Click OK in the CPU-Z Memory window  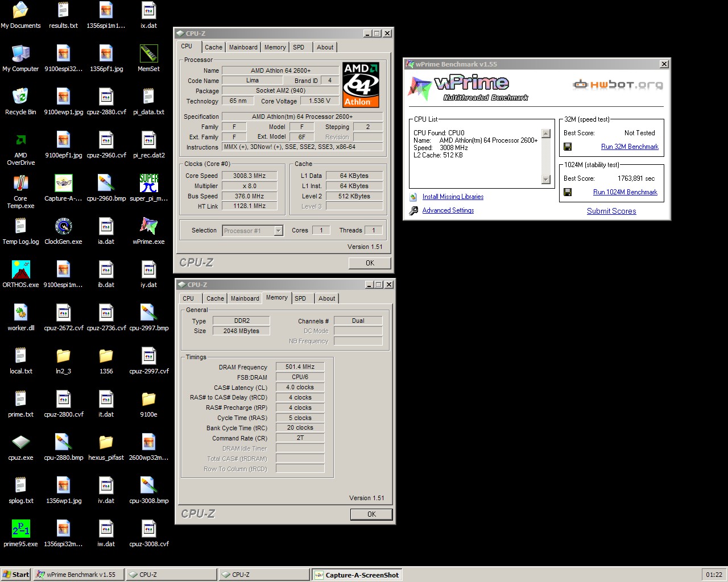[x=371, y=514]
